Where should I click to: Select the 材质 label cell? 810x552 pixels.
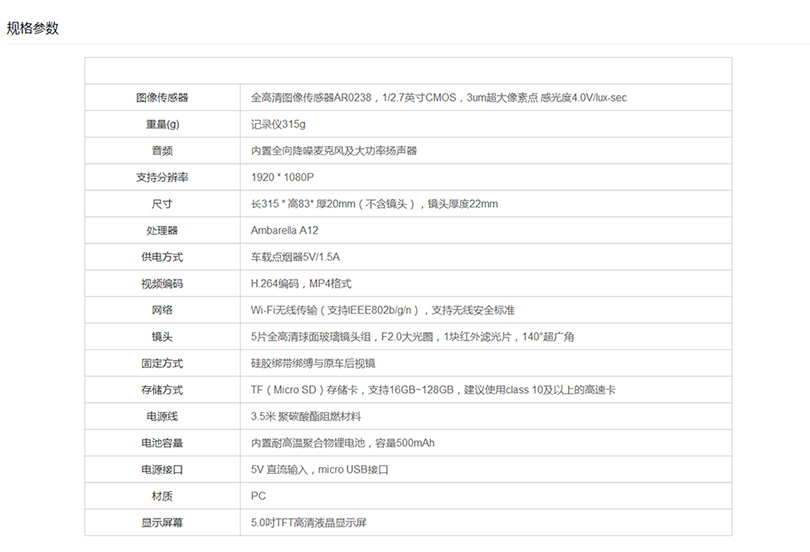click(162, 496)
